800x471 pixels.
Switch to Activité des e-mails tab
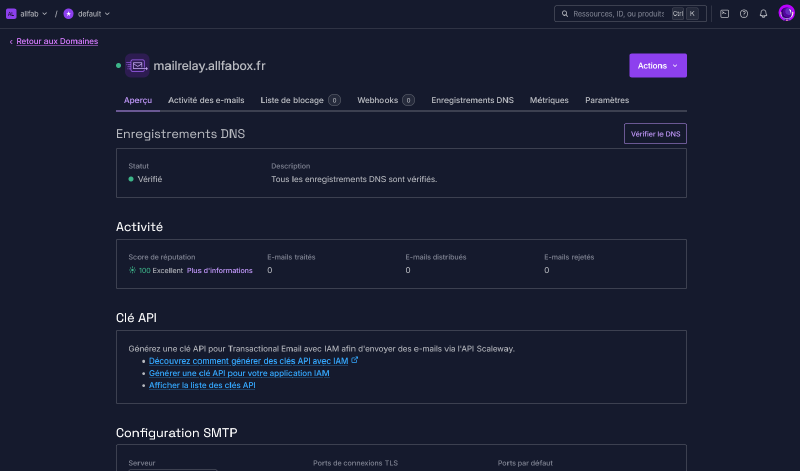[206, 100]
